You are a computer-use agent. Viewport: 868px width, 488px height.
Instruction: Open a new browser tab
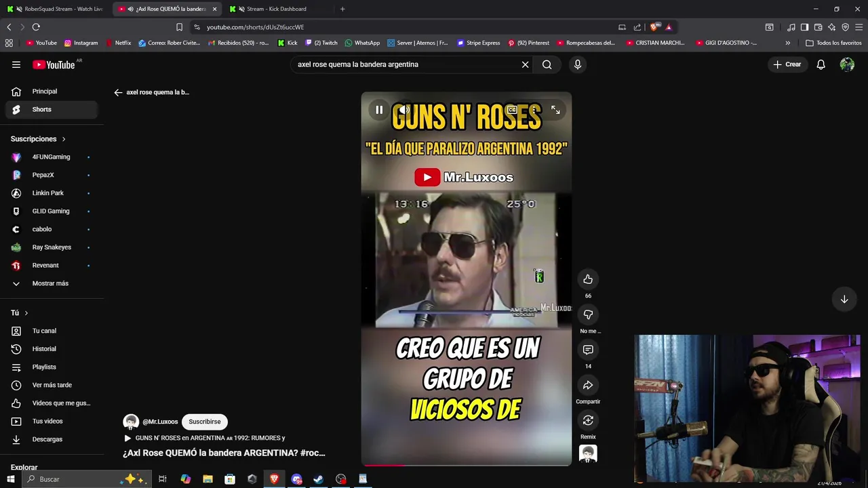[x=342, y=9]
